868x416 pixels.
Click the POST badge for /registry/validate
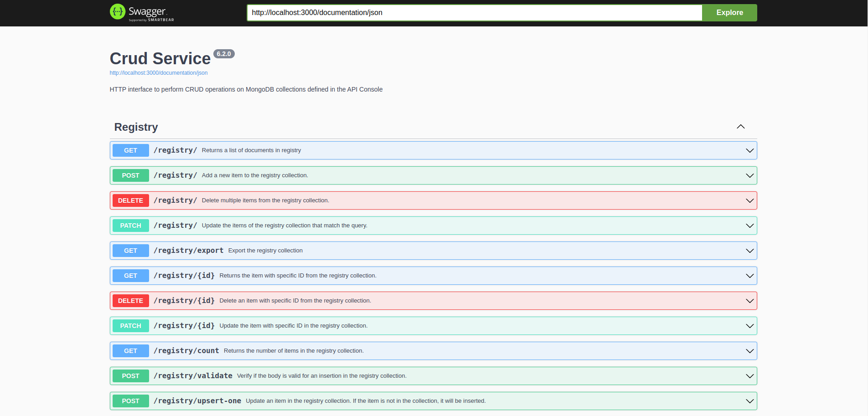pyautogui.click(x=130, y=376)
